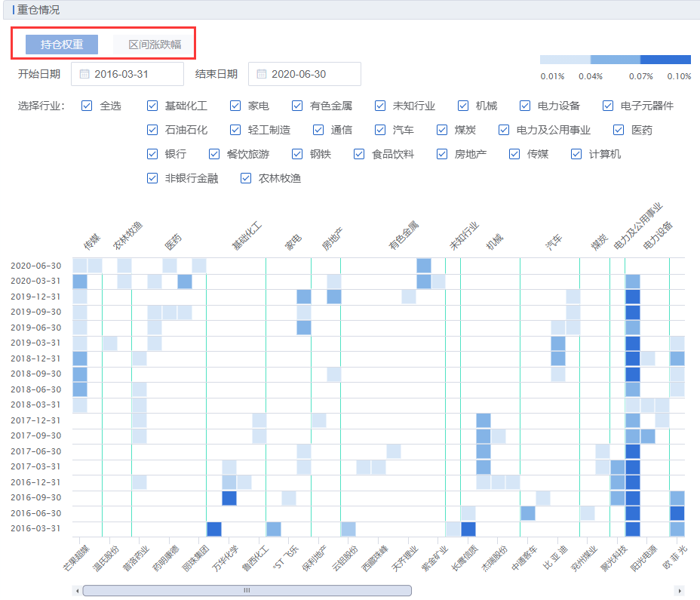This screenshot has height=600, width=700.
Task: Click 万华化学 heatmap cell at 2016-09-30
Action: 229,498
